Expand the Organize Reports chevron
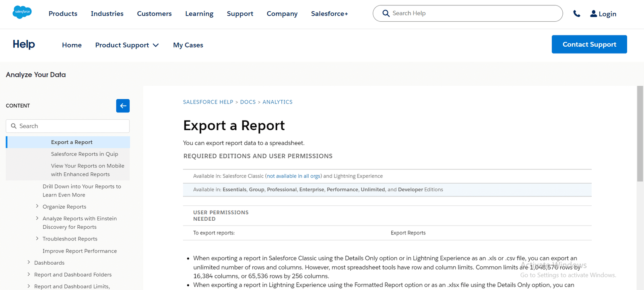Screen dimensions: 644x290 click(37, 206)
